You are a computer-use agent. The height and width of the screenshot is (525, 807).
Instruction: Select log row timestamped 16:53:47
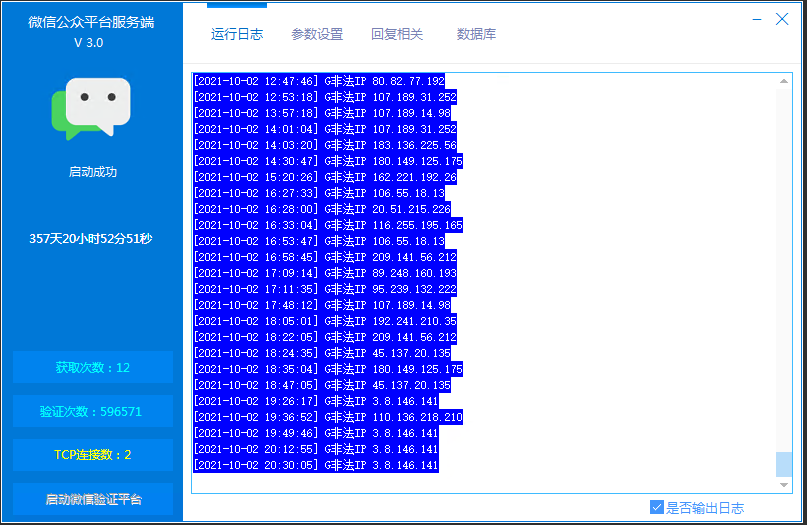[319, 241]
